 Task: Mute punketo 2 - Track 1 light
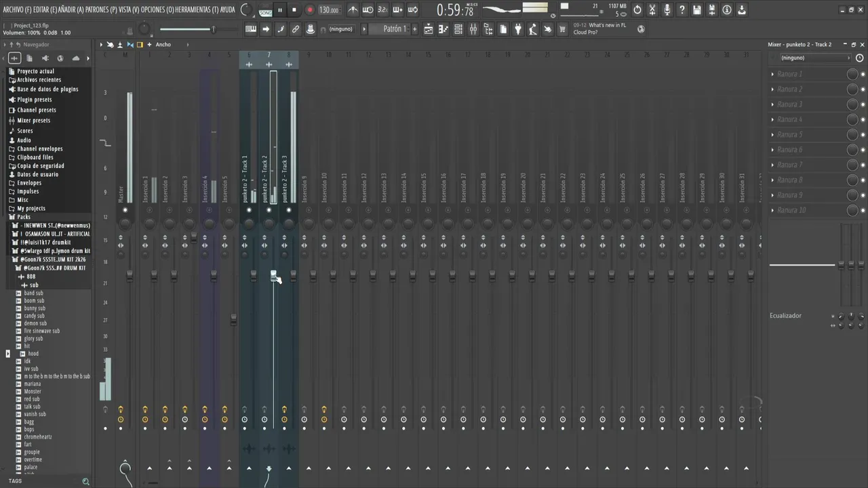click(x=249, y=210)
